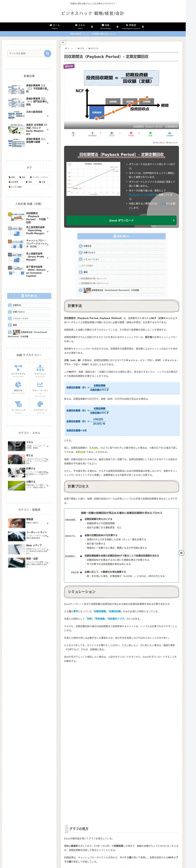
Task: Open the リベラルアーツ palette category icon
Action: [x=40, y=407]
